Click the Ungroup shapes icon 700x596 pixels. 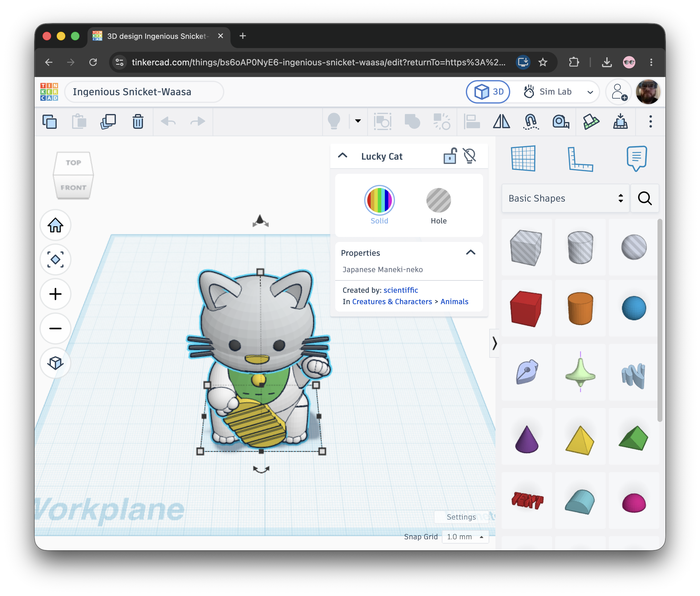point(442,122)
